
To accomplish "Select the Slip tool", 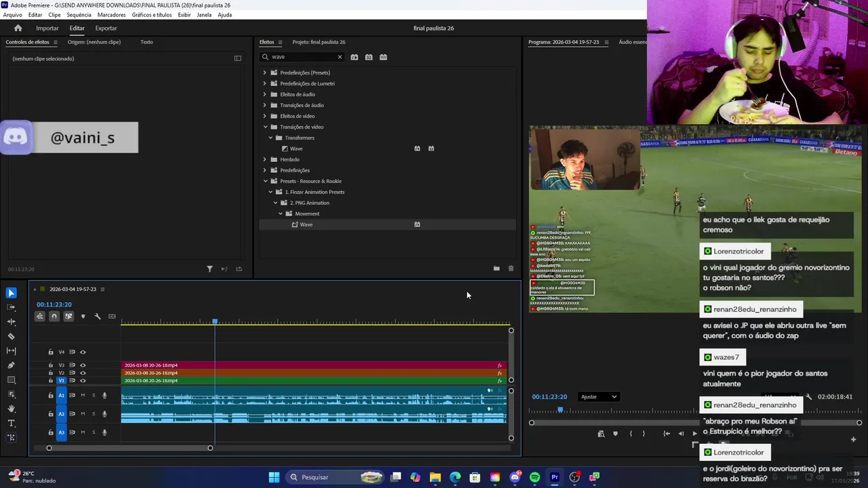I will [x=12, y=351].
